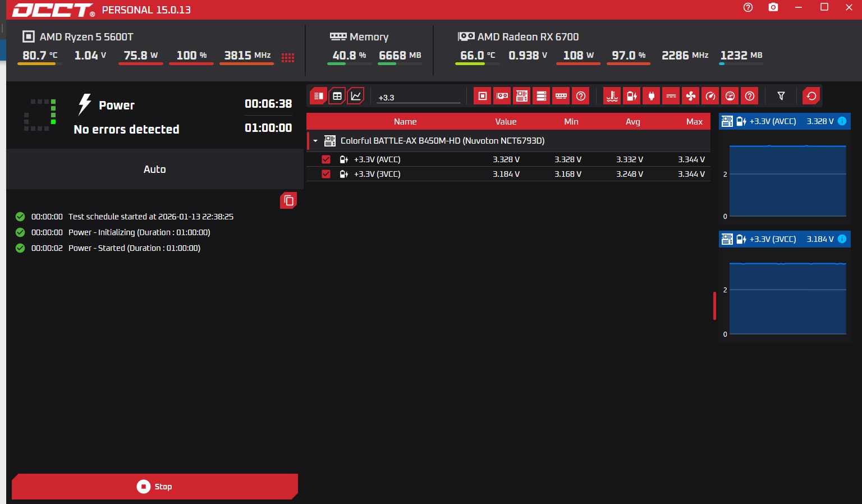862x504 pixels.
Task: Click the CPU temperature reading 80.7 °C
Action: pos(40,56)
